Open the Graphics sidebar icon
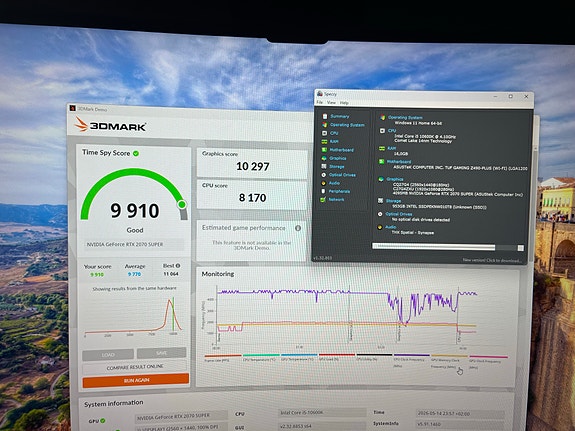575x431 pixels. point(324,158)
